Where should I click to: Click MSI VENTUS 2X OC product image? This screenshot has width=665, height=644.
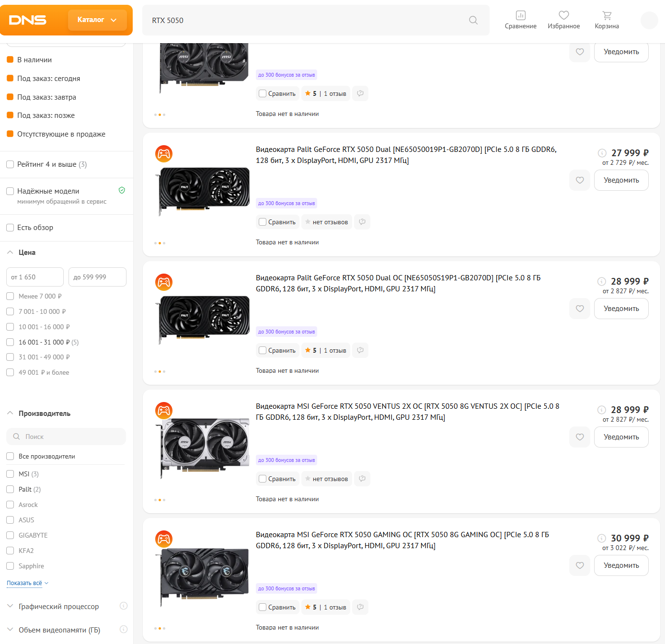coord(205,449)
